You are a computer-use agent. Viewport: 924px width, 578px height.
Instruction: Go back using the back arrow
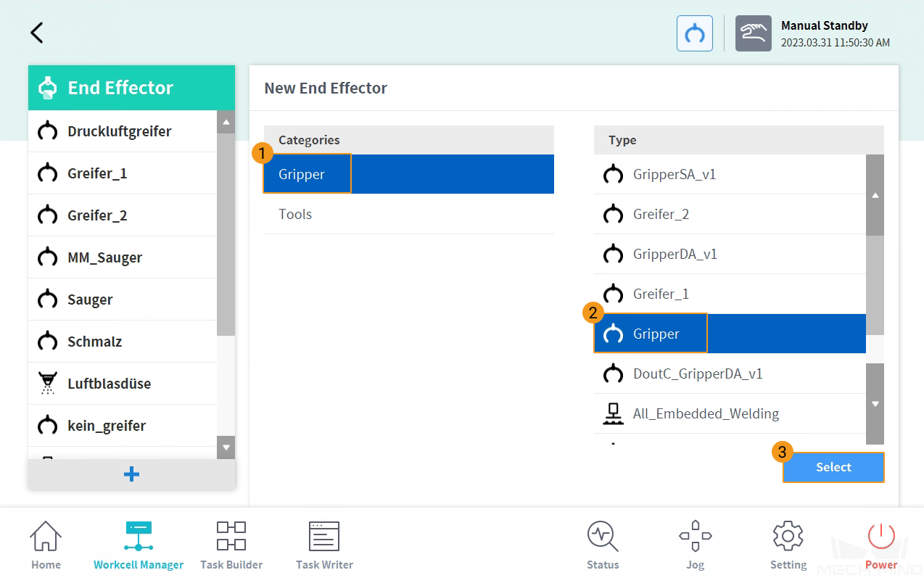point(36,33)
